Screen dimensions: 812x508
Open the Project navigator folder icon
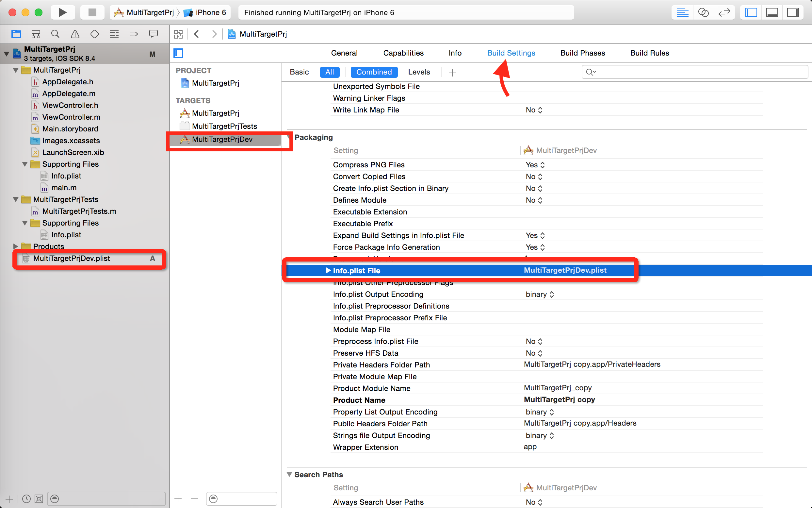pos(16,34)
